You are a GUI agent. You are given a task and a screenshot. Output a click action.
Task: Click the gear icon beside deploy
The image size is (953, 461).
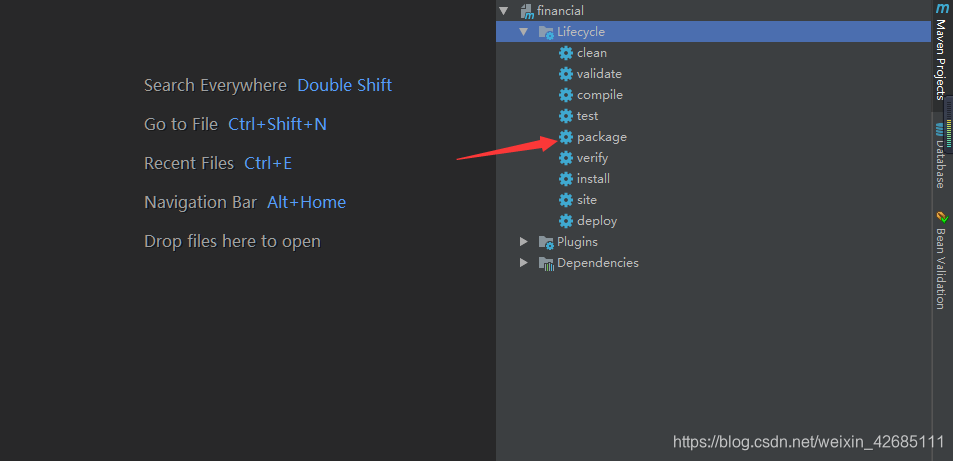[566, 221]
